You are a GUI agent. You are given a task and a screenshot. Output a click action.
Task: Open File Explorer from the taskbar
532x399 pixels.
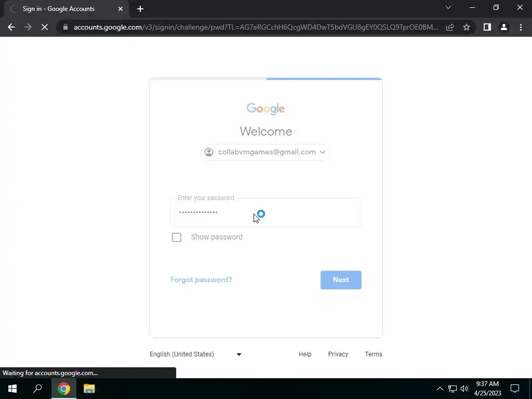click(89, 389)
